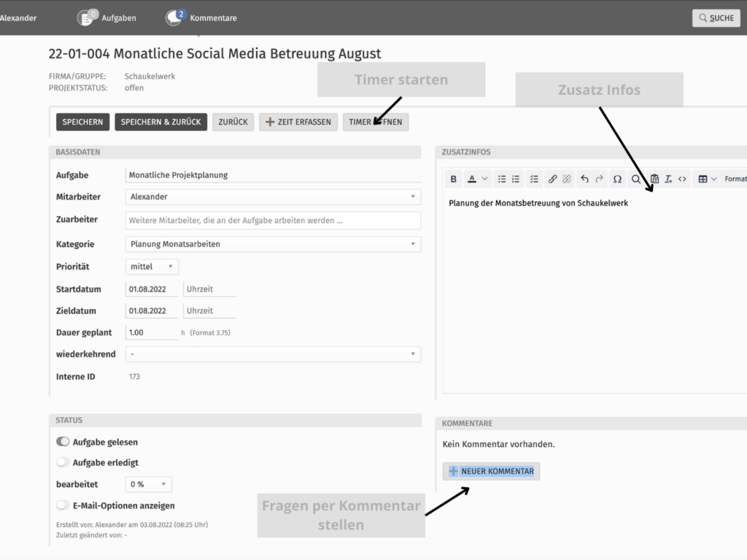Click the bulleted list icon

click(x=502, y=179)
